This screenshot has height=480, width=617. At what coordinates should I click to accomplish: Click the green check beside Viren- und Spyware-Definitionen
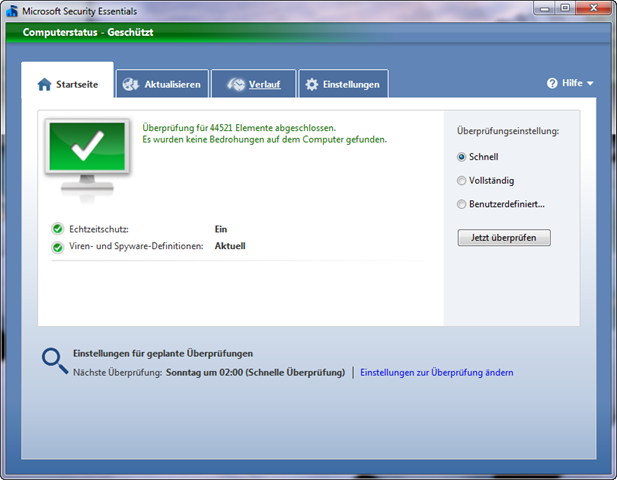click(x=58, y=246)
